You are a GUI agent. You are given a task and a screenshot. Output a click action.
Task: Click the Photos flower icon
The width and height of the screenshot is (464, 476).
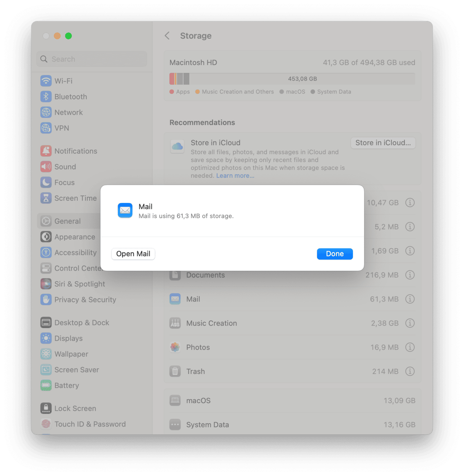175,347
